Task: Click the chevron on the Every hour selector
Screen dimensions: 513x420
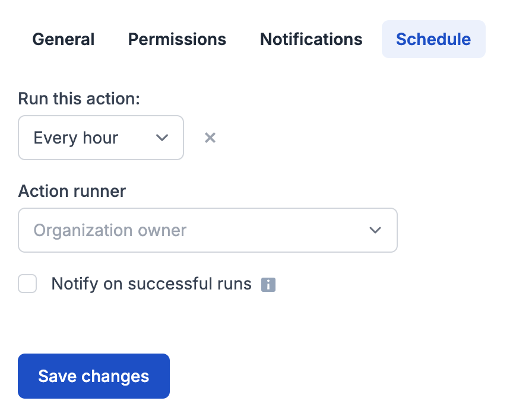Action: click(x=161, y=138)
